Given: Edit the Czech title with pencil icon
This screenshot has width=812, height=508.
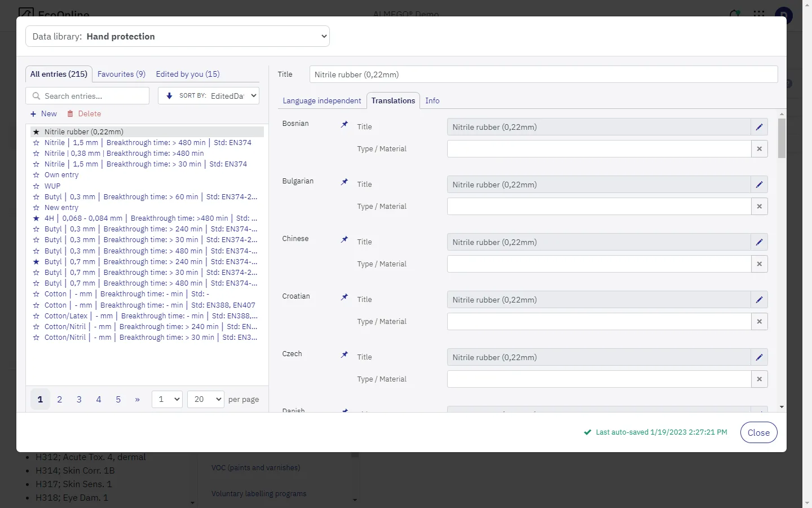Looking at the screenshot, I should [x=760, y=357].
